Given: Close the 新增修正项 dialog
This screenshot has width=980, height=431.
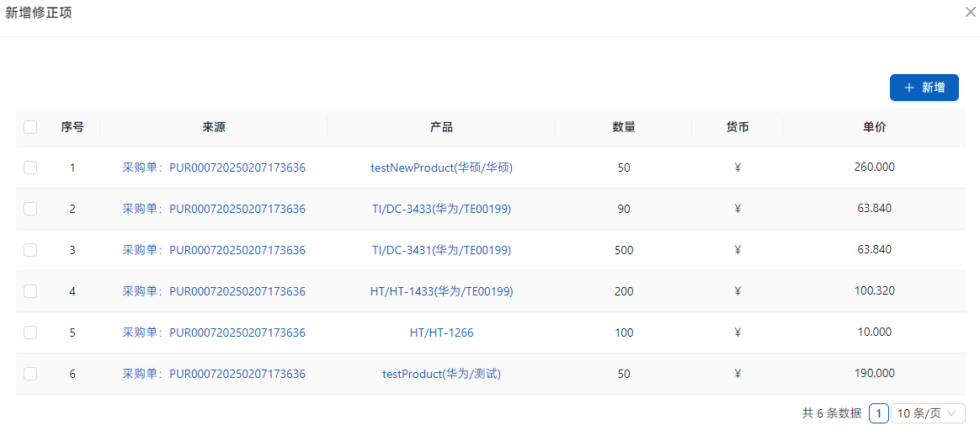Looking at the screenshot, I should click(970, 12).
